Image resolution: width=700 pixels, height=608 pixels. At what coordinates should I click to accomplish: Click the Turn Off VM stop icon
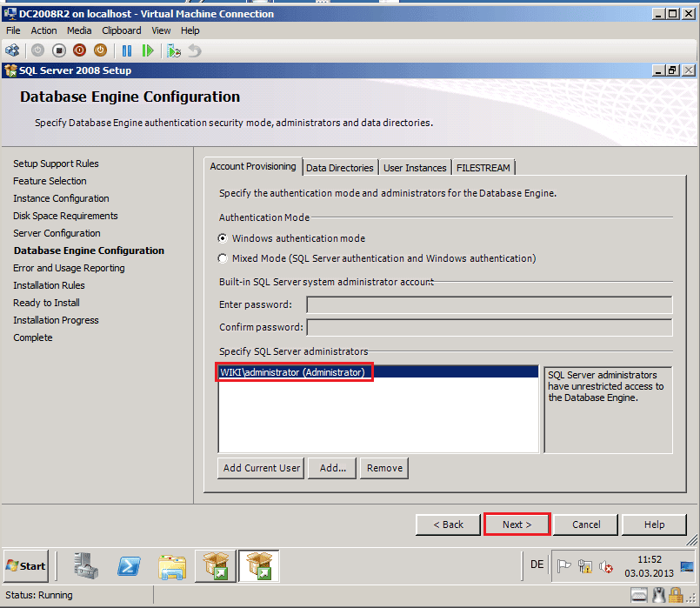click(59, 50)
